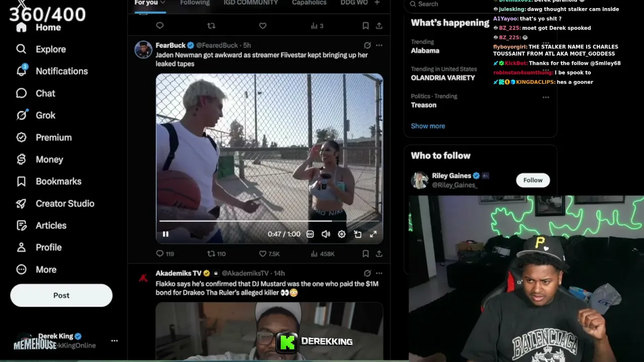The image size is (644, 362).
Task: Open the Premium page
Action: 43,138
